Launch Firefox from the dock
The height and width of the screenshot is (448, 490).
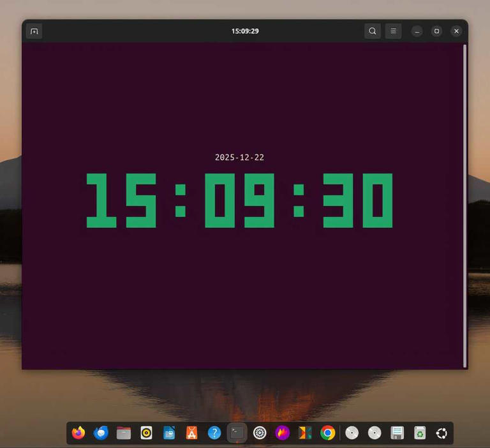[x=78, y=433]
